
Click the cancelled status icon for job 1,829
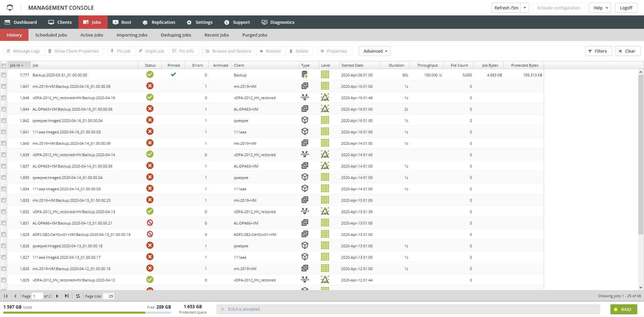pyautogui.click(x=150, y=234)
